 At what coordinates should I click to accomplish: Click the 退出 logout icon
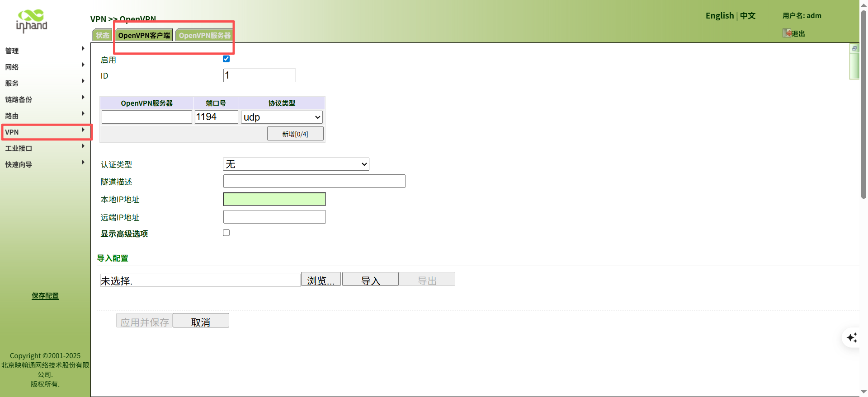(x=788, y=33)
